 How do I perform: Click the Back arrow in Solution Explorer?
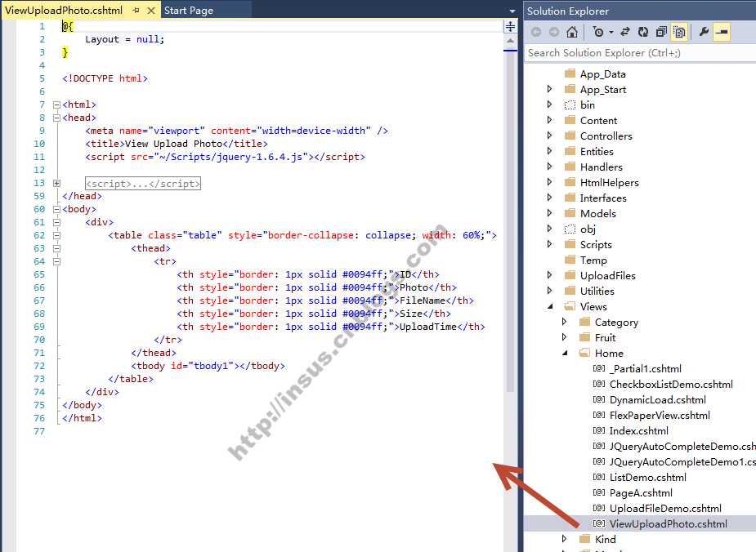click(535, 33)
